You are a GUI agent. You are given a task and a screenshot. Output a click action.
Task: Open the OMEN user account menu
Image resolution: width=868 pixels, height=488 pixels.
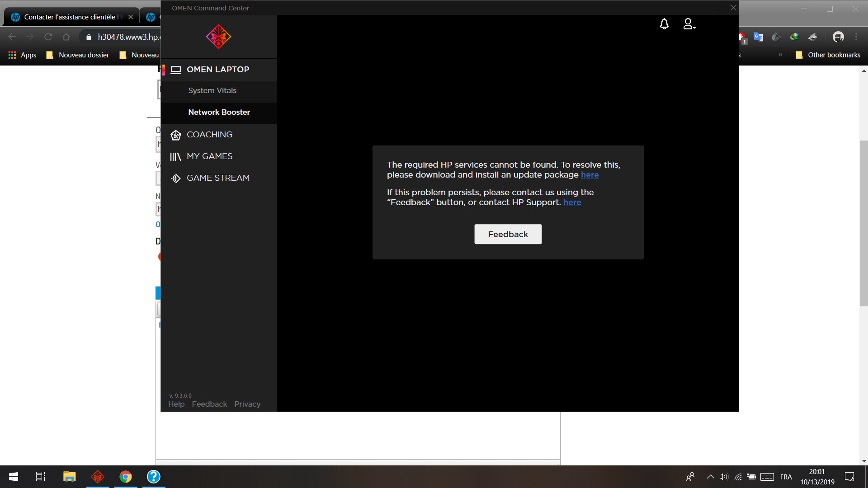click(x=689, y=24)
